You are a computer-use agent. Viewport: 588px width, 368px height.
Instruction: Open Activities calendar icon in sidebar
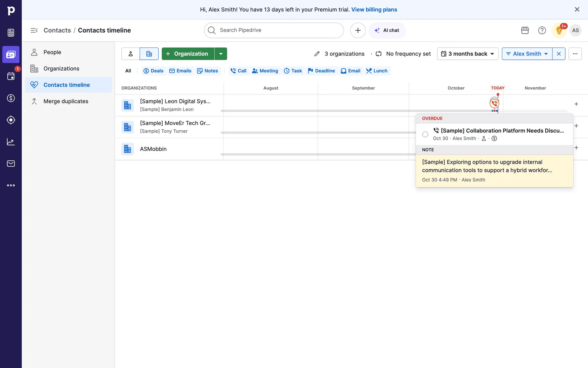(11, 76)
